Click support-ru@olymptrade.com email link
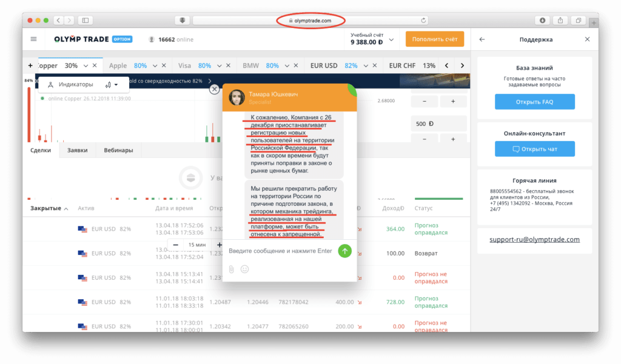The height and width of the screenshot is (364, 621). coord(534,239)
